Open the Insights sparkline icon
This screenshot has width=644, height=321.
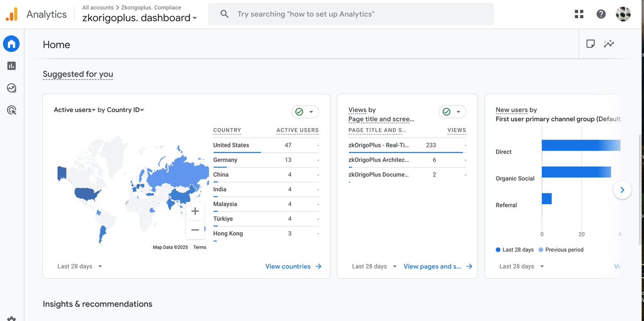coord(609,44)
